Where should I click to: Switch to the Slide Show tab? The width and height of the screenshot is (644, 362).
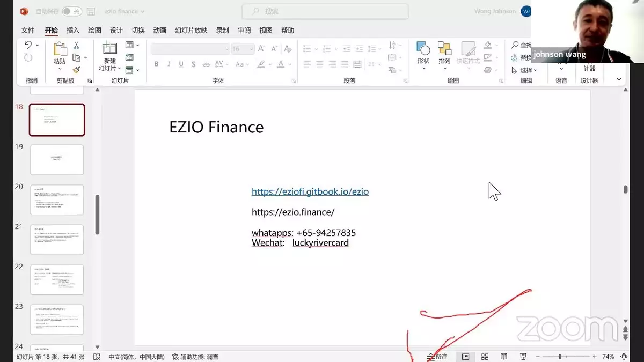coord(191,31)
